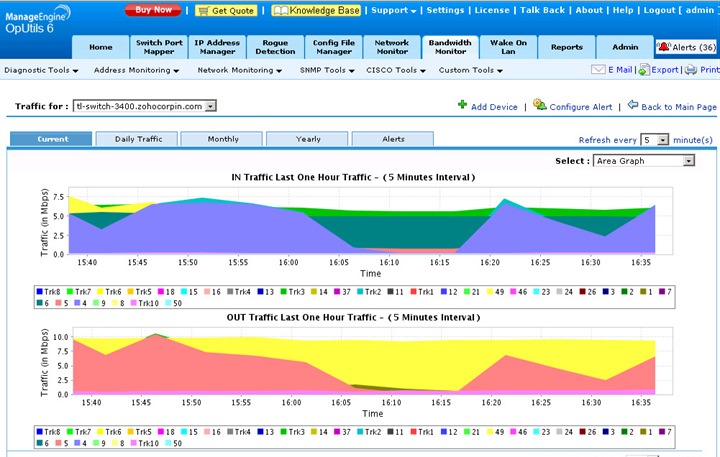Switch to the Home tab

click(x=101, y=47)
